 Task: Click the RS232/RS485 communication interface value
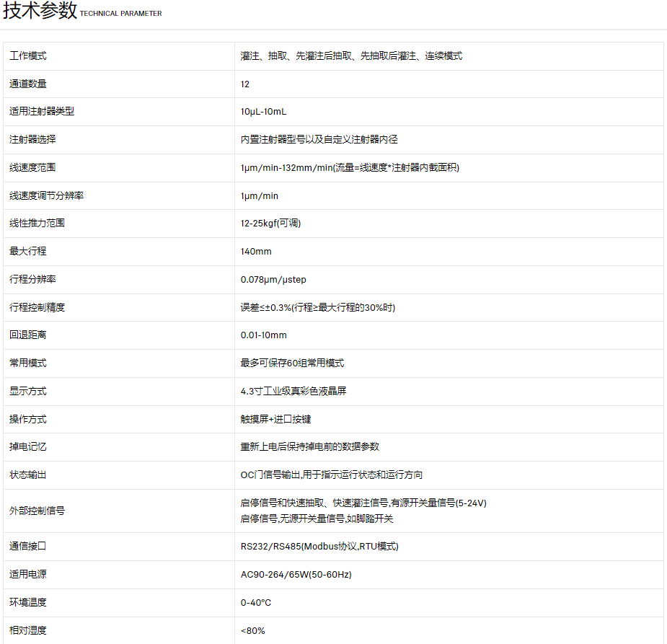pos(319,547)
